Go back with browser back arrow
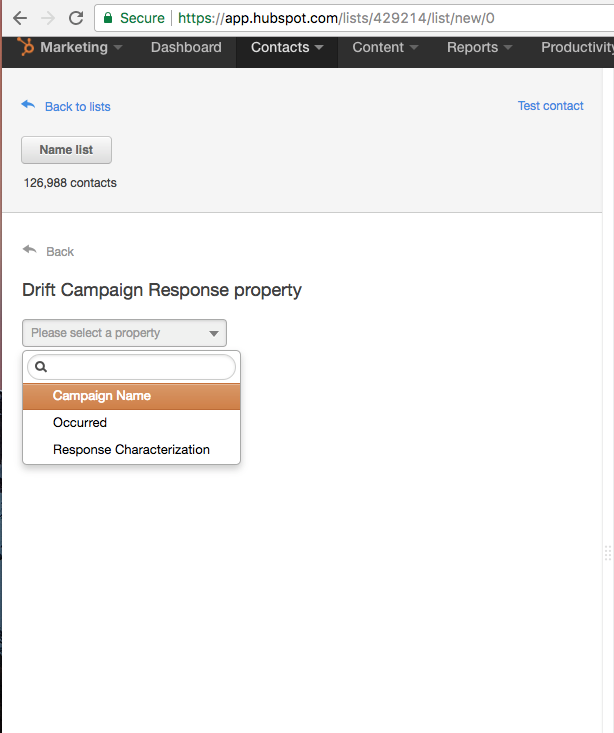The width and height of the screenshot is (614, 733). pos(20,18)
